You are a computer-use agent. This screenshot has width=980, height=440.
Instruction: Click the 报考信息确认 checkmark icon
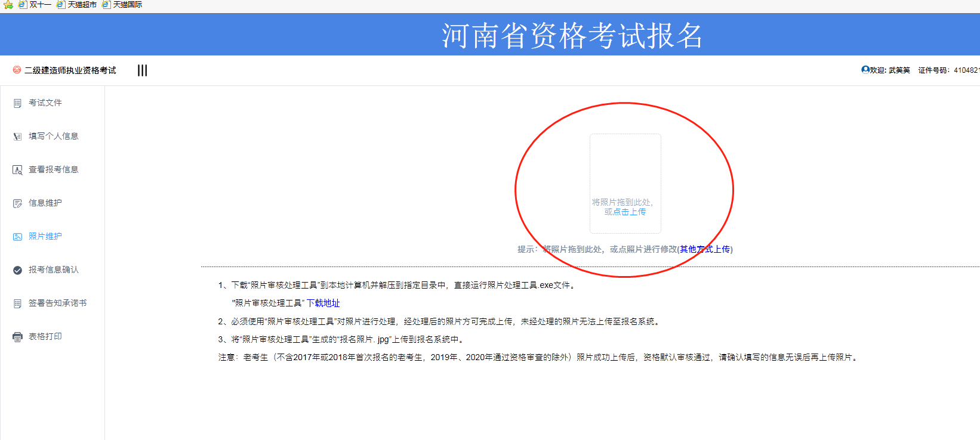pos(17,270)
